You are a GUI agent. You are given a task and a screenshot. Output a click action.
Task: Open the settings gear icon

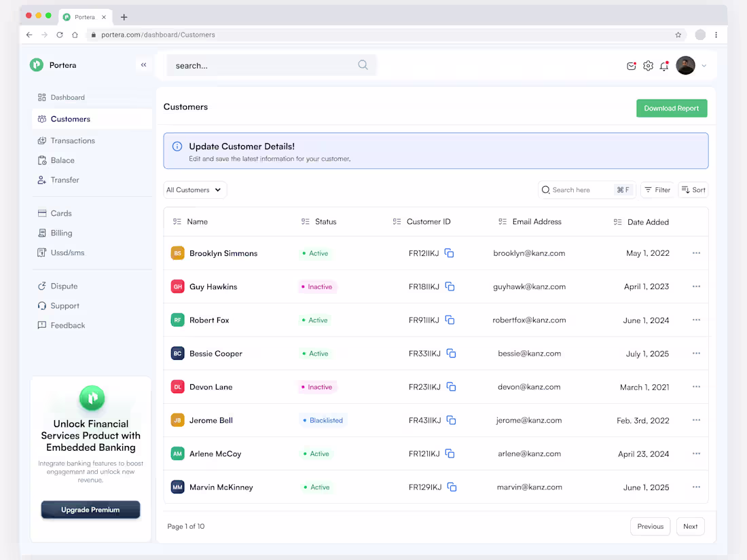pyautogui.click(x=648, y=66)
